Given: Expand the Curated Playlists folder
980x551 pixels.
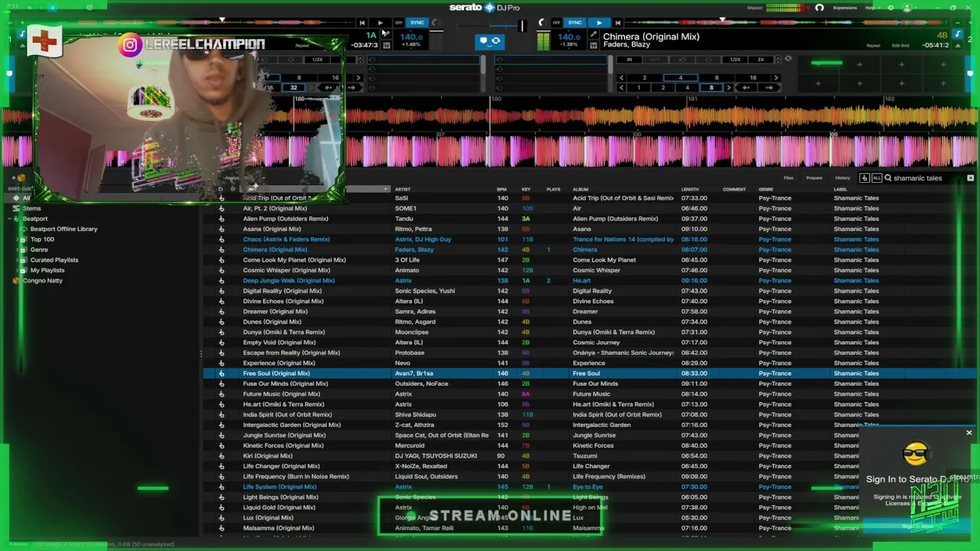Looking at the screenshot, I should [17, 260].
